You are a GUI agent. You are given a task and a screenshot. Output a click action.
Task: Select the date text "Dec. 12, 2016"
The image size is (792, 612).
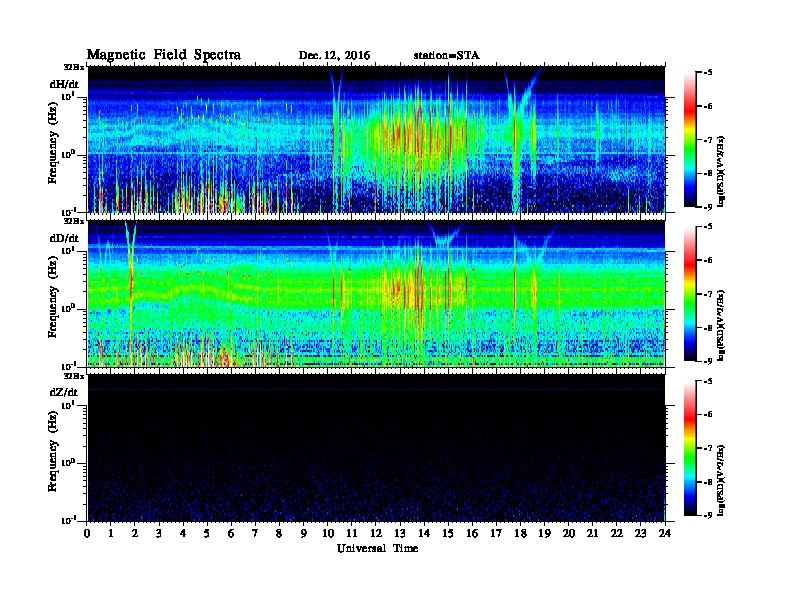point(334,56)
